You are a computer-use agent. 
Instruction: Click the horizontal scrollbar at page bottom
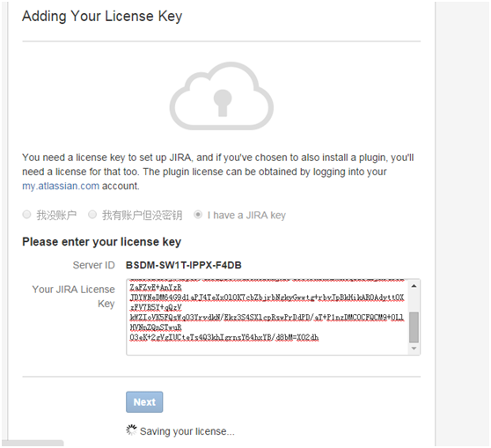point(33,443)
